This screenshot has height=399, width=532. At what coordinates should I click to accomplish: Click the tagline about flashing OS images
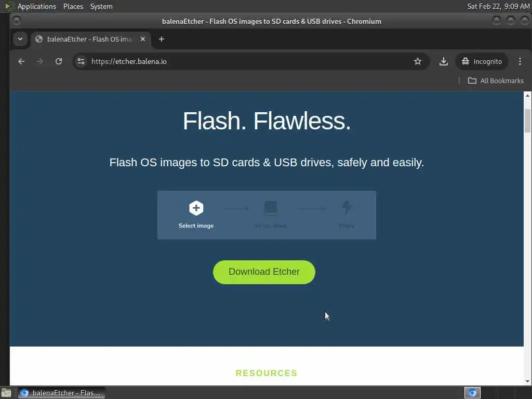click(267, 163)
